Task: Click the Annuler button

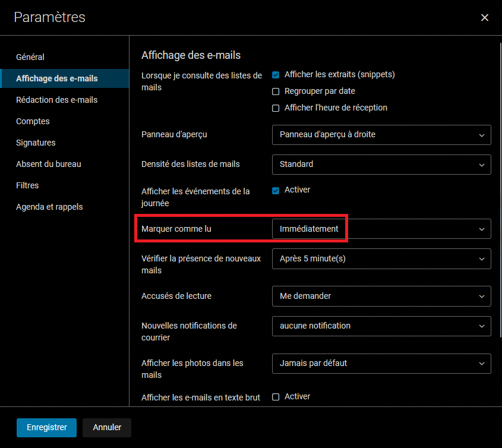Action: tap(107, 427)
